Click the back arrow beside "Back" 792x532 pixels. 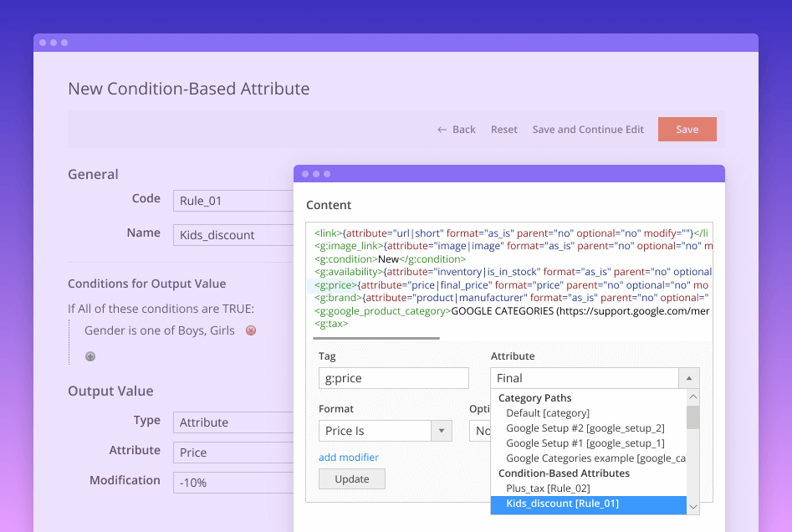pyautogui.click(x=442, y=129)
